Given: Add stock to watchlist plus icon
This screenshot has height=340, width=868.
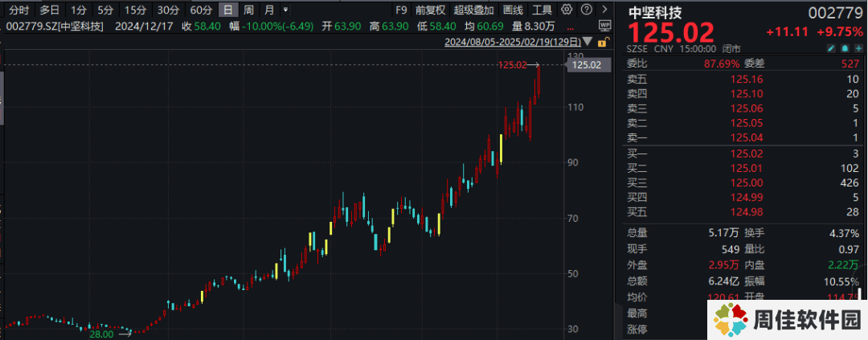Looking at the screenshot, I should 858,49.
